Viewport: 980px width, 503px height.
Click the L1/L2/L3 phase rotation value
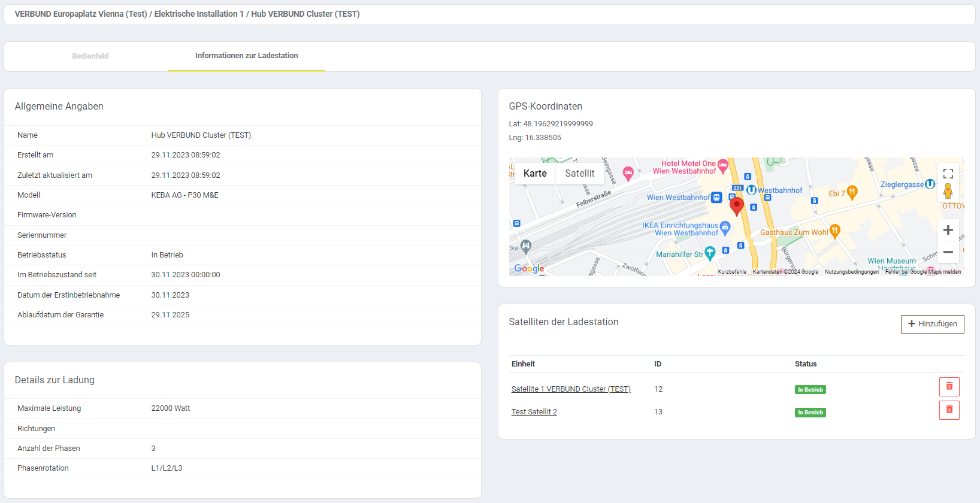coord(167,468)
